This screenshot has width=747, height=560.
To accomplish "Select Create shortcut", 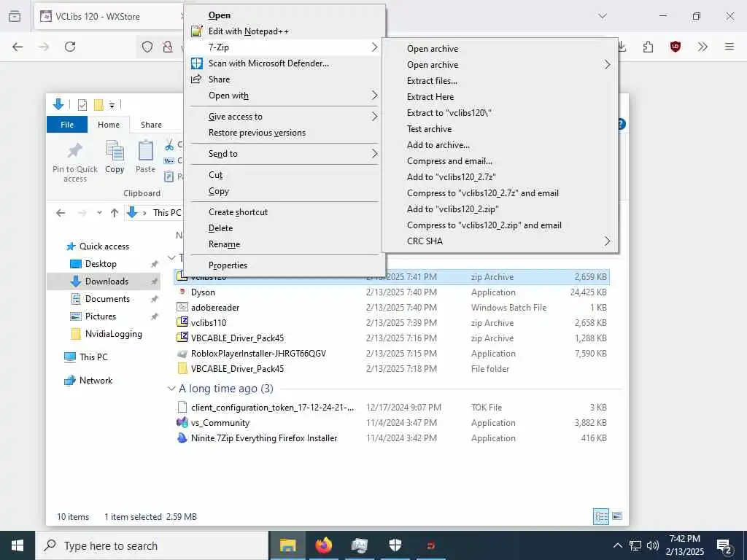I will tap(285, 212).
